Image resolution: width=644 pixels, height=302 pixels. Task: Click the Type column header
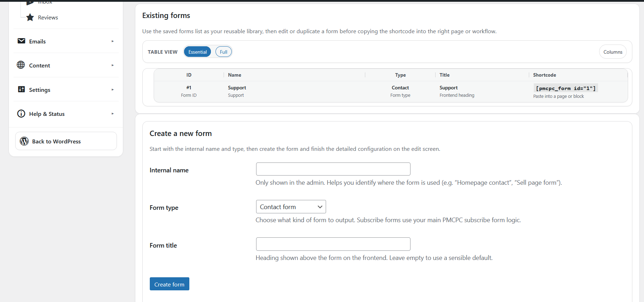coord(401,75)
